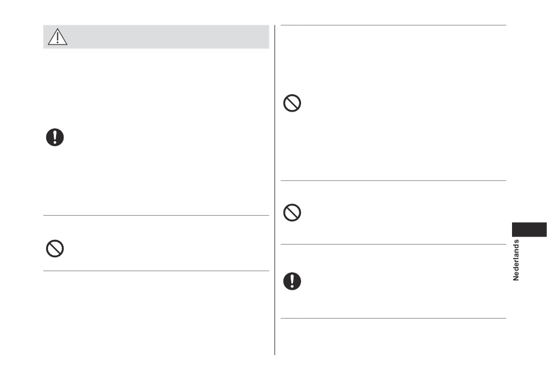The height and width of the screenshot is (392, 549).
Task: Click the rule between the right-column prohibition icons
Action: [x=394, y=181]
